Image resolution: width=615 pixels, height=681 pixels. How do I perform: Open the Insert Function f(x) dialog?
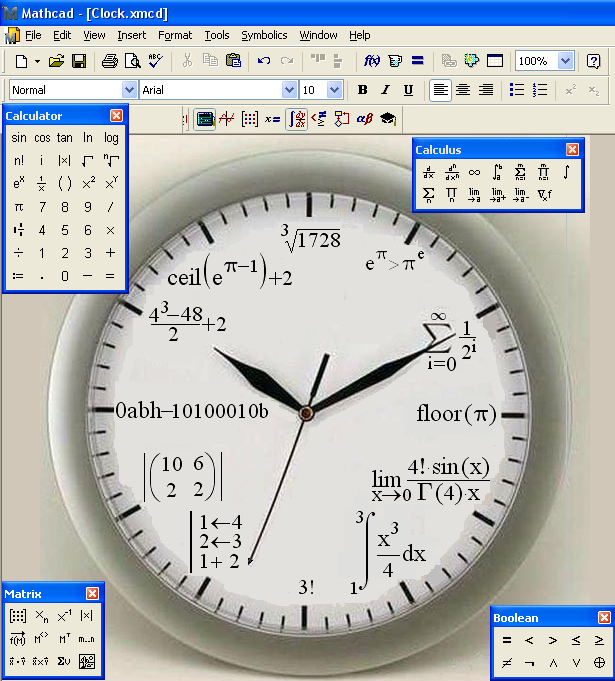tap(372, 61)
